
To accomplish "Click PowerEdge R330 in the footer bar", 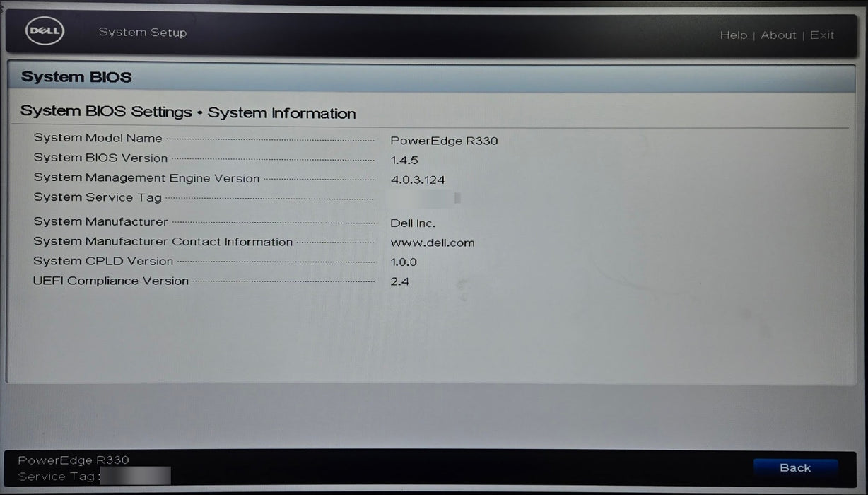I will [x=74, y=460].
